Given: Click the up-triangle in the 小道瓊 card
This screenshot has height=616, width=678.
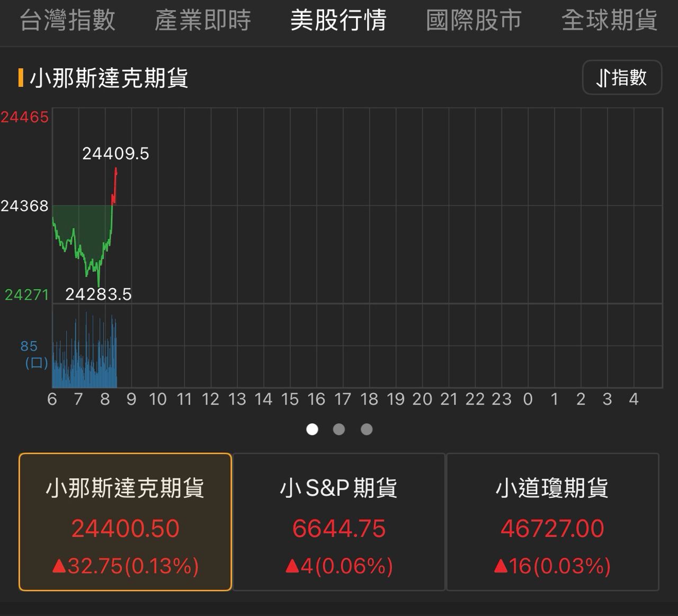Looking at the screenshot, I should 501,567.
